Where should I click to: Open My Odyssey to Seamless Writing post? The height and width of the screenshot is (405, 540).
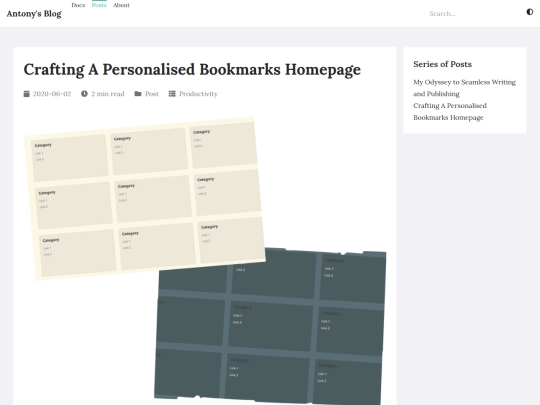464,88
